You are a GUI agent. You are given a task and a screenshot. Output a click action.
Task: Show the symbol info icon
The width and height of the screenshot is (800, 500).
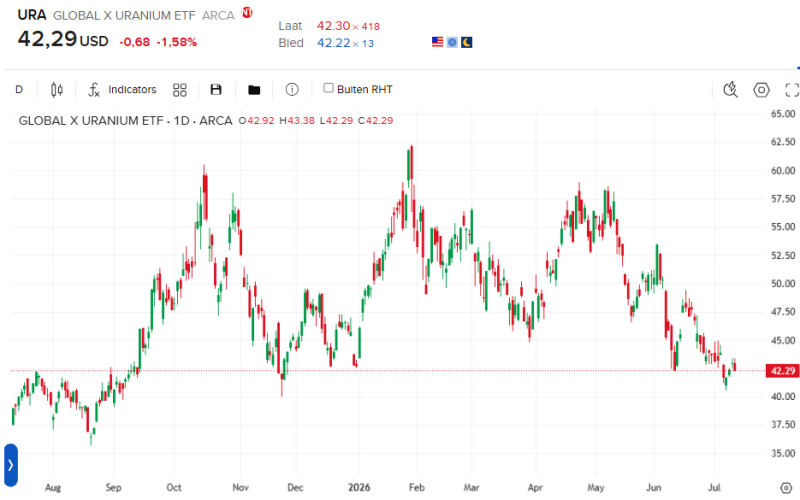[292, 90]
